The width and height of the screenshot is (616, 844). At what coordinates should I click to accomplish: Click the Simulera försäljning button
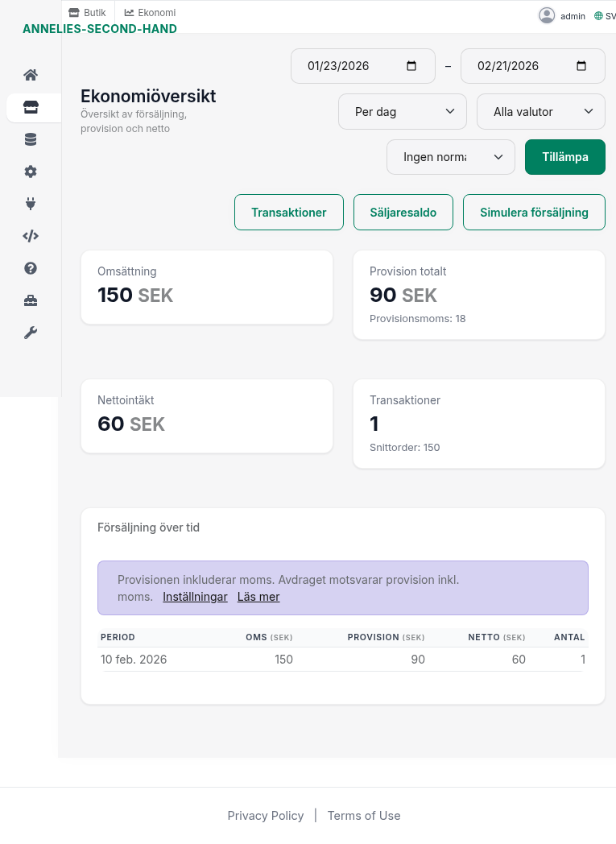(x=533, y=212)
